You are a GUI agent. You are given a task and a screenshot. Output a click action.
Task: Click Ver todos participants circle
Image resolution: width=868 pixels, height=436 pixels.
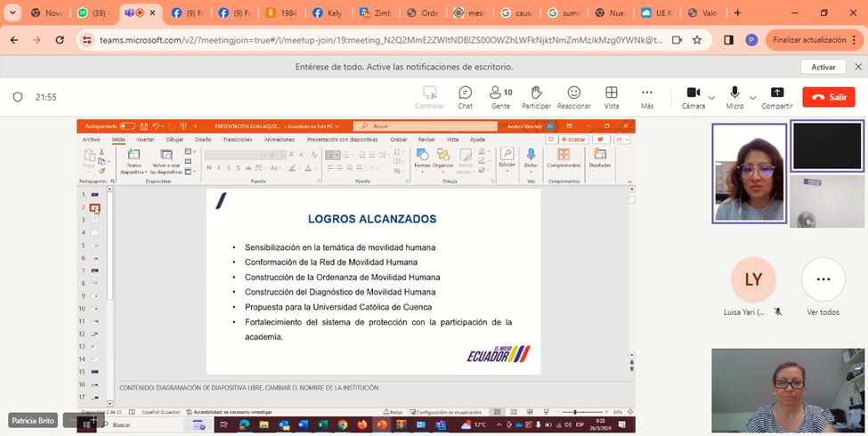(x=823, y=280)
